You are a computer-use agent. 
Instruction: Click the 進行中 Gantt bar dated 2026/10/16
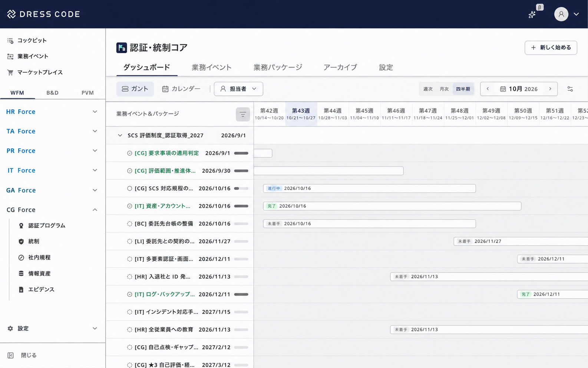point(369,188)
